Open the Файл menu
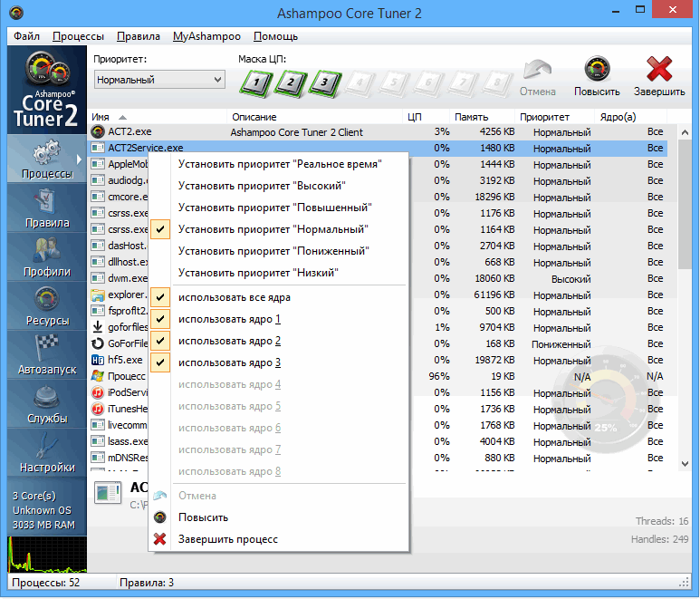Viewport: 700px width, 599px height. [26, 36]
